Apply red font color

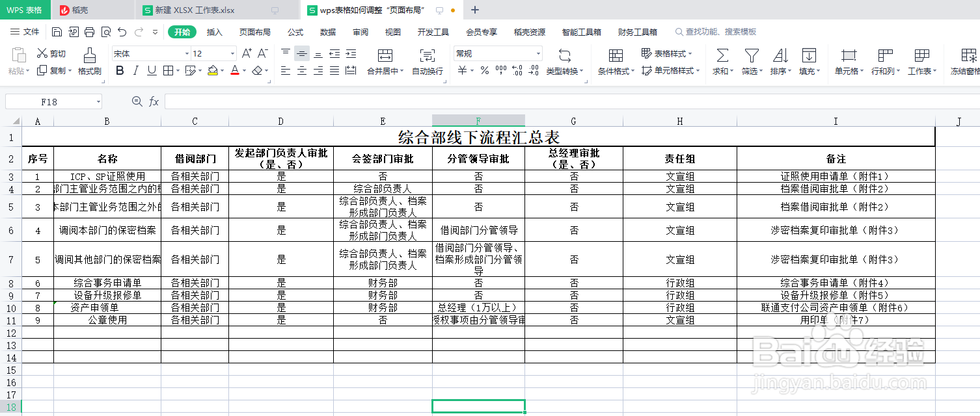(235, 70)
